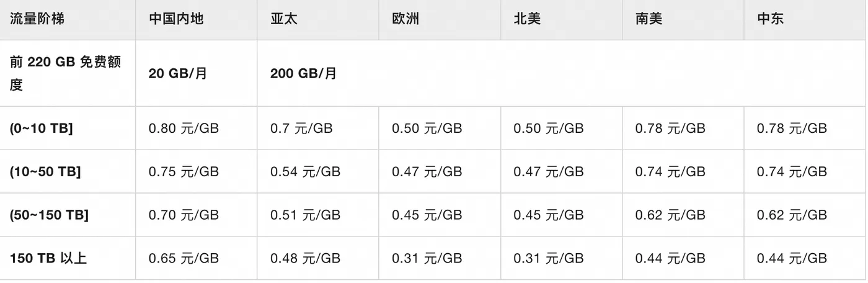Click the 中东 column header

point(770,19)
